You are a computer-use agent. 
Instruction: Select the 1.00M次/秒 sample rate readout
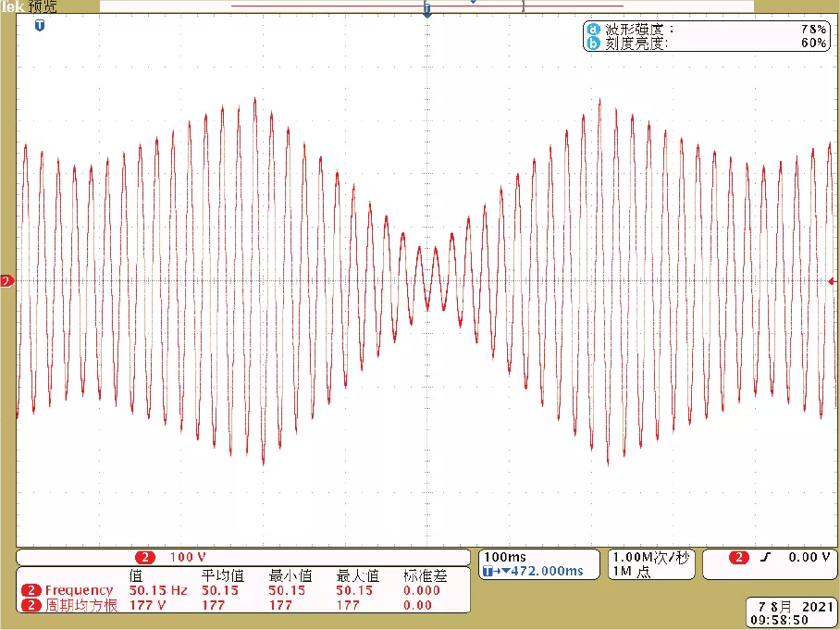(x=650, y=558)
